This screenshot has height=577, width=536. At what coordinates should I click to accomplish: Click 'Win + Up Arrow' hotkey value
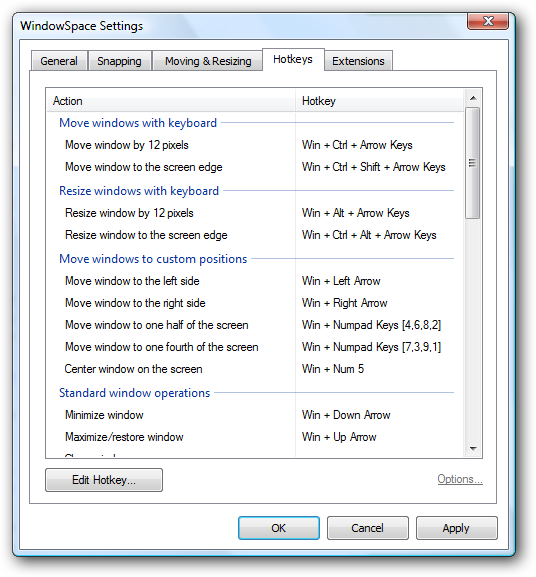(339, 437)
